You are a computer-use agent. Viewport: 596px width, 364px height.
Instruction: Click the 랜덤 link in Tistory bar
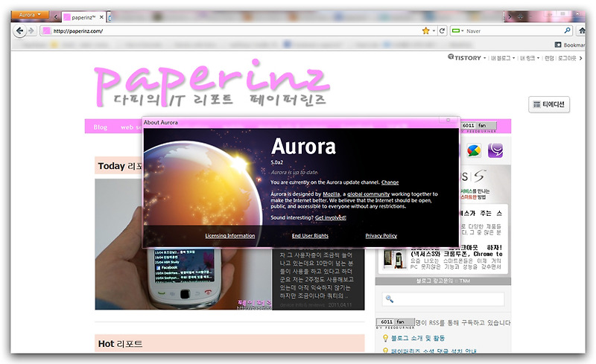click(x=549, y=58)
